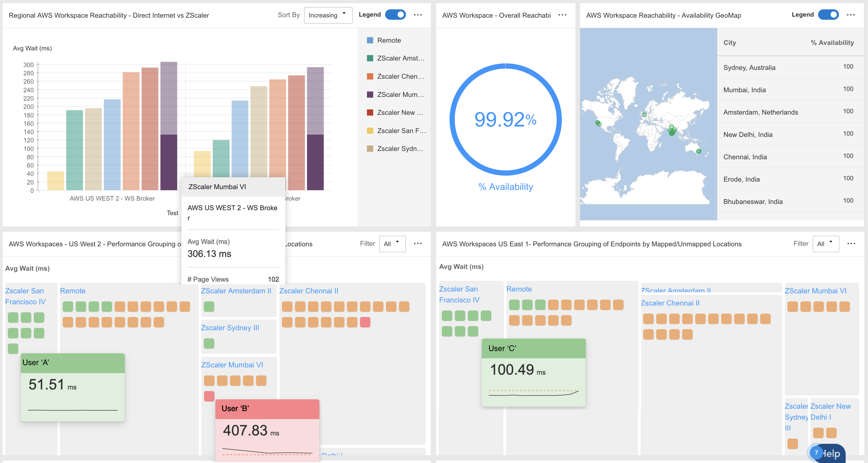Click the green tile under Zscaler Sydney III

point(209,343)
